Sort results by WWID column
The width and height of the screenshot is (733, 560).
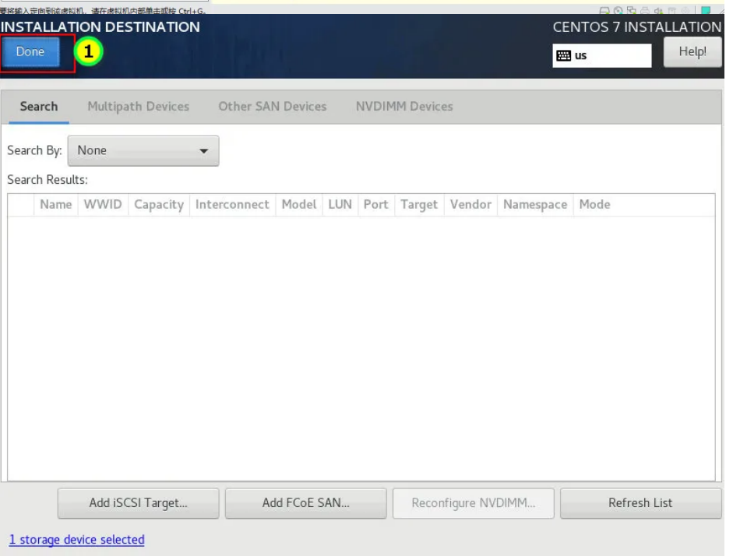click(103, 205)
